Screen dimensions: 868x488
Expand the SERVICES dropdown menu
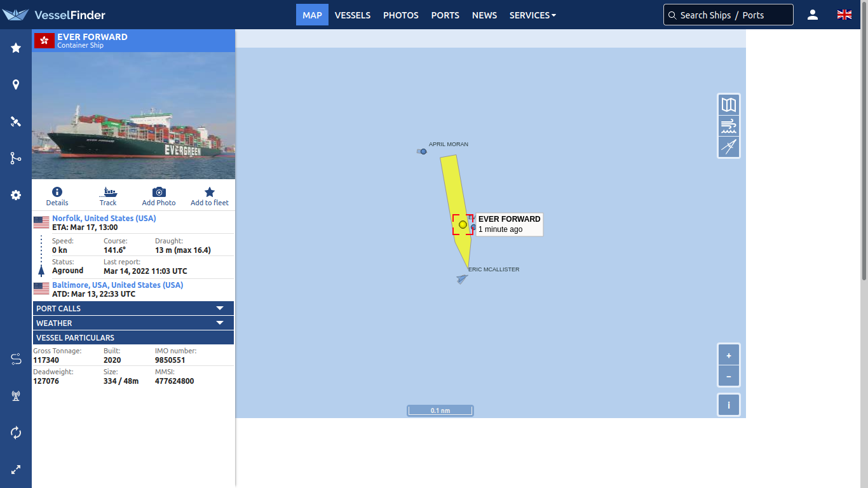(x=532, y=15)
